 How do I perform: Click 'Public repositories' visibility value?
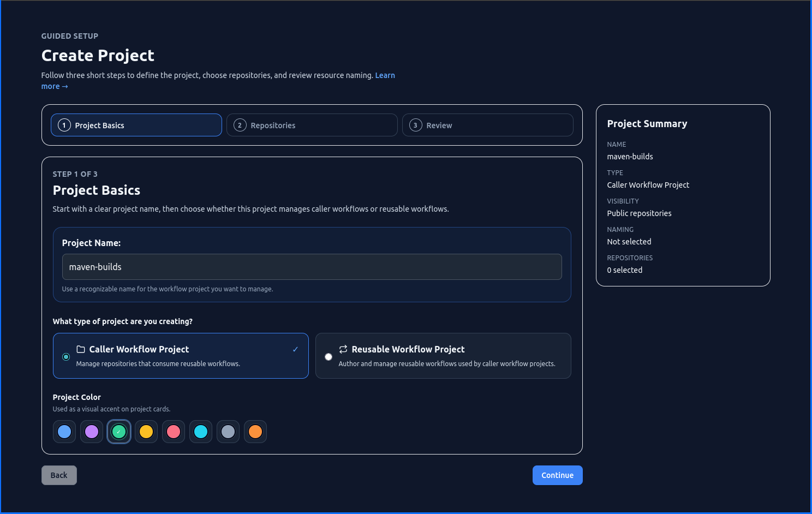[x=640, y=213]
